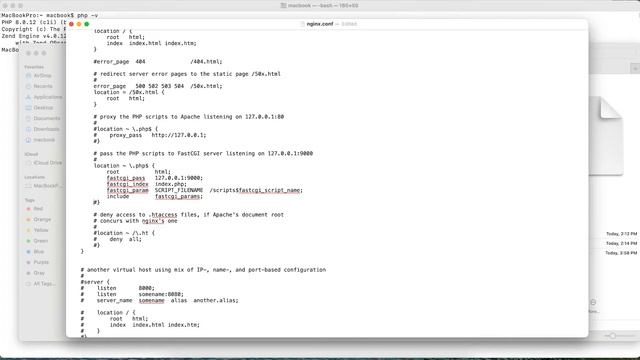
Task: Click 'index index.html index.htm;' line at top
Action: pos(151,43)
